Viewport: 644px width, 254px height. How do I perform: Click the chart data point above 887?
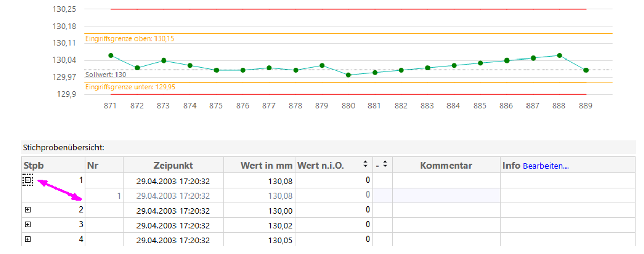(x=533, y=58)
